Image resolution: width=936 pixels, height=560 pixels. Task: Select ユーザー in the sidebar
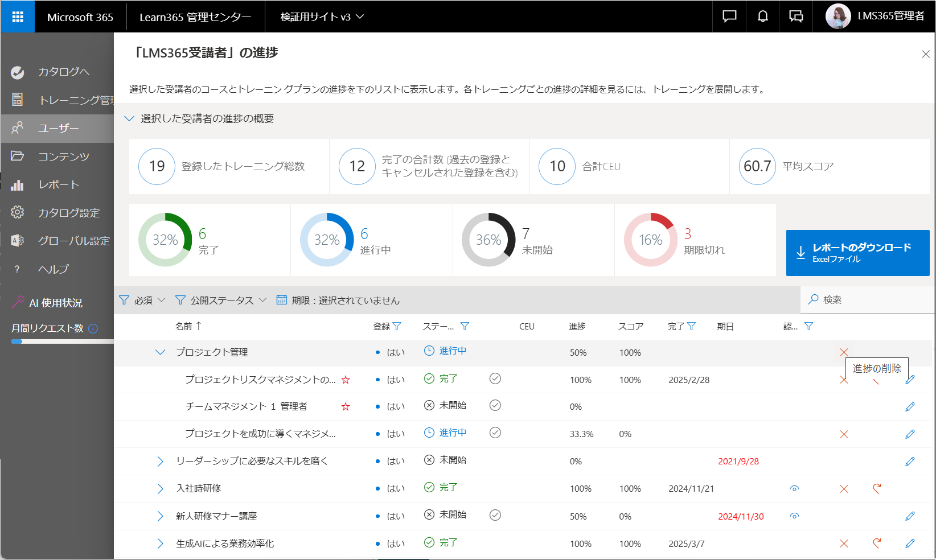point(58,128)
